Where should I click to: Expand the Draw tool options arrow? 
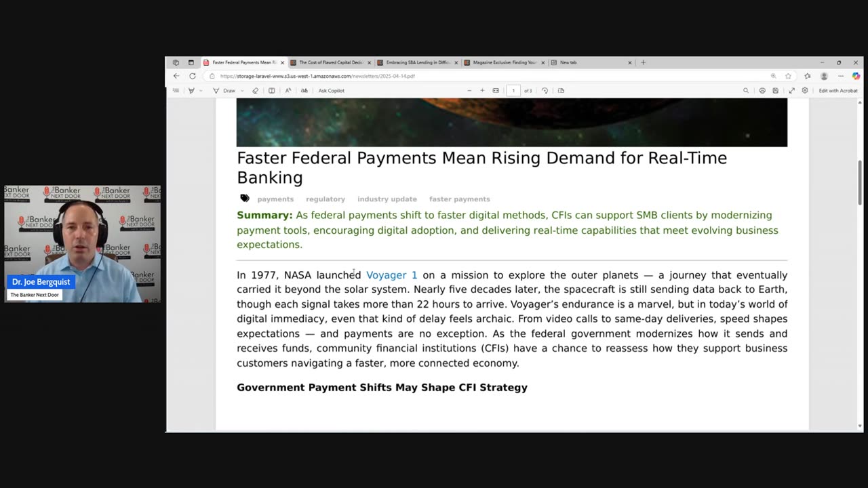(x=242, y=90)
